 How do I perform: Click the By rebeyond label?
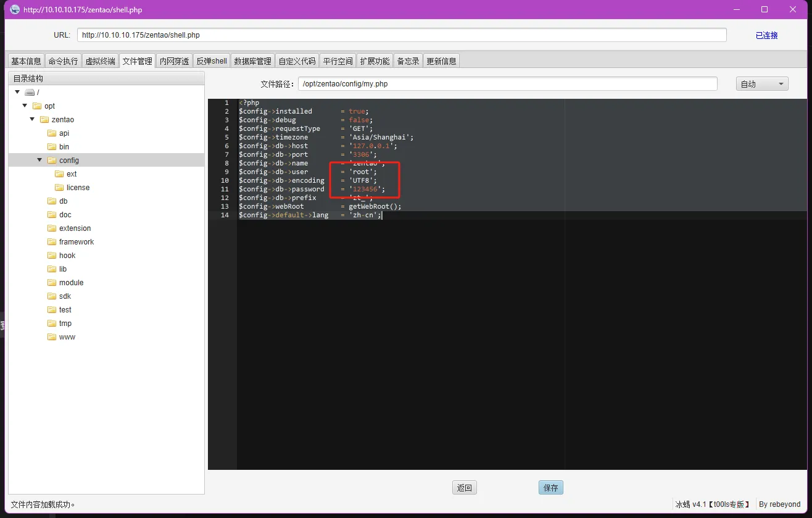[779, 504]
